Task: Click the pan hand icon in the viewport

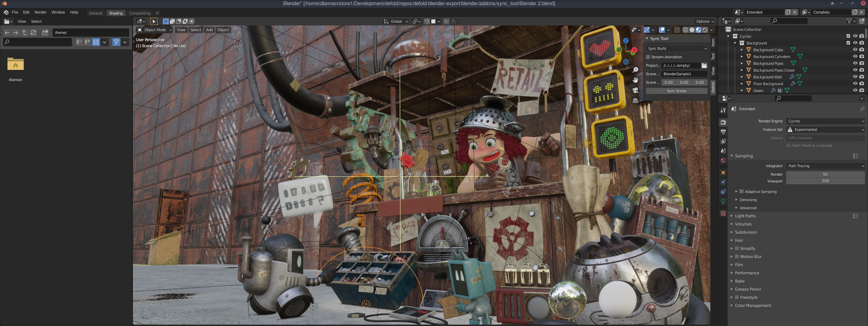Action: click(x=635, y=80)
